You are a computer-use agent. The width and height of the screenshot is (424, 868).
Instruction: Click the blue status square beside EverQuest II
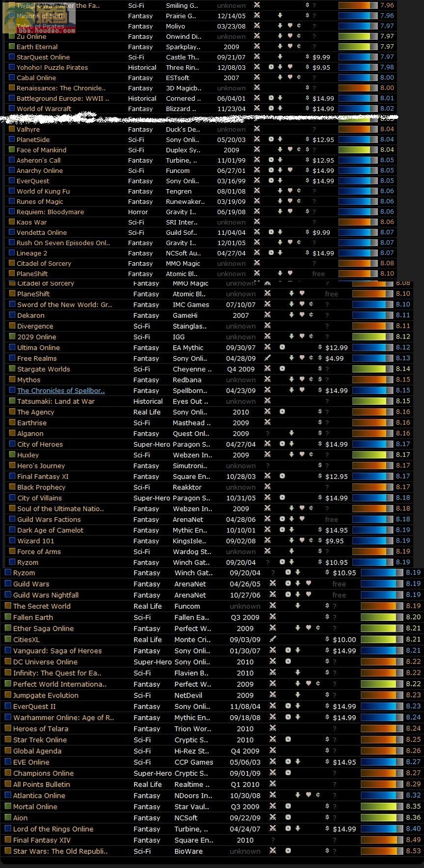coord(8,706)
